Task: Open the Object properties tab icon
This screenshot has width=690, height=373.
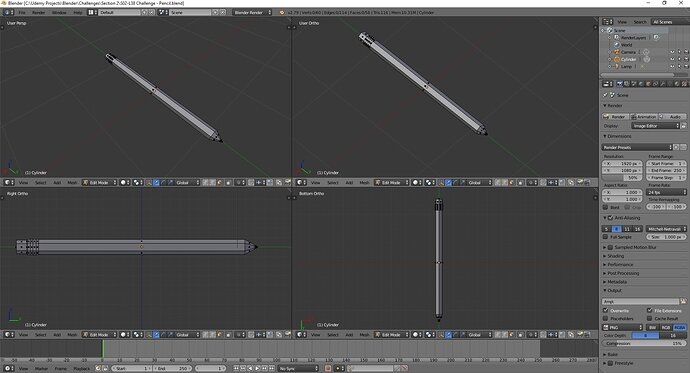Action: [648, 84]
